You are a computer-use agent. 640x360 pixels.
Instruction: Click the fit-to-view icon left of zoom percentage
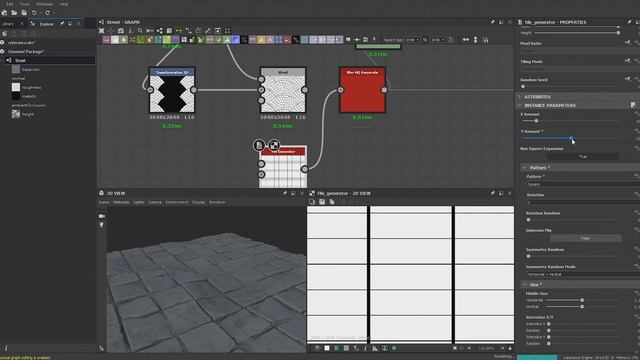455,348
